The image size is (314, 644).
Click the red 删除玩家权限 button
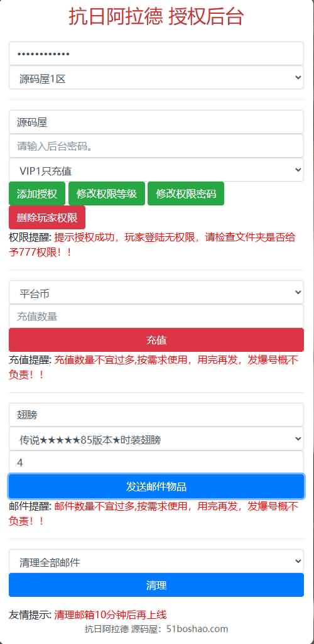tap(47, 217)
